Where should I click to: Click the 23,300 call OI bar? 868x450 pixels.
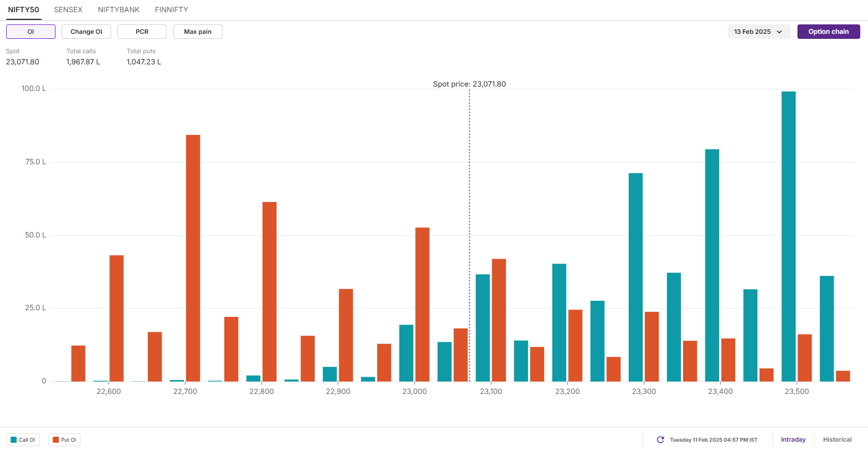[x=636, y=277]
